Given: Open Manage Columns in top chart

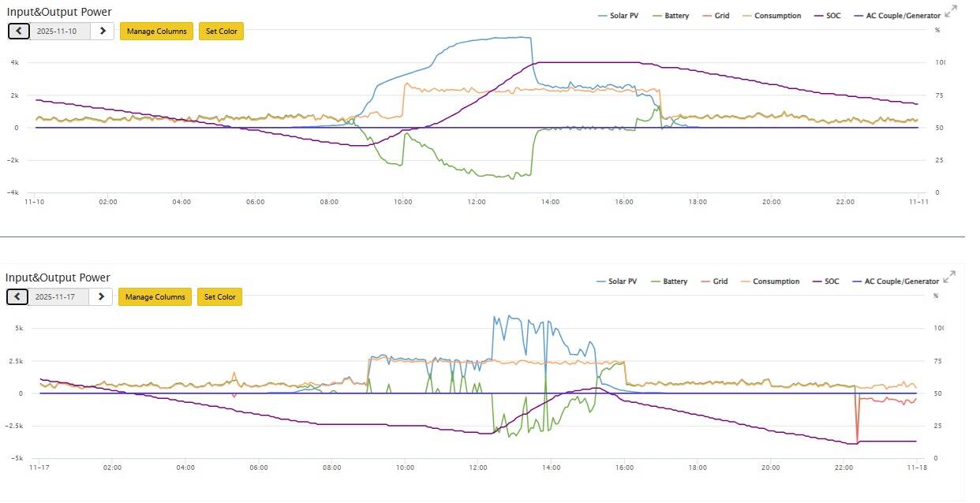Looking at the screenshot, I should pyautogui.click(x=156, y=31).
